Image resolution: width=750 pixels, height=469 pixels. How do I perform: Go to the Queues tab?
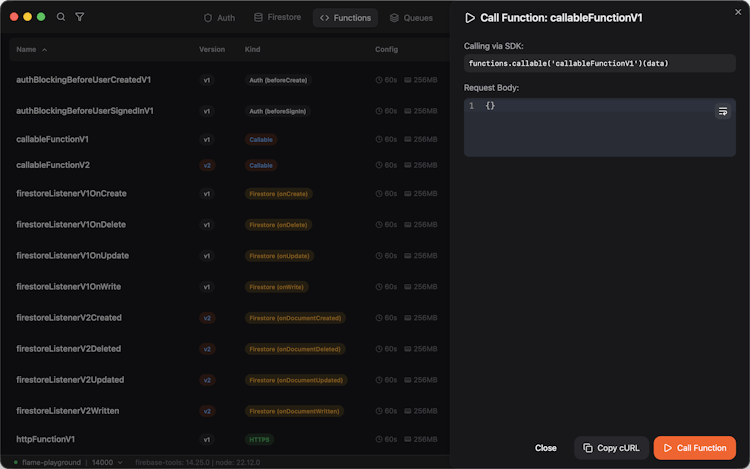click(x=411, y=17)
